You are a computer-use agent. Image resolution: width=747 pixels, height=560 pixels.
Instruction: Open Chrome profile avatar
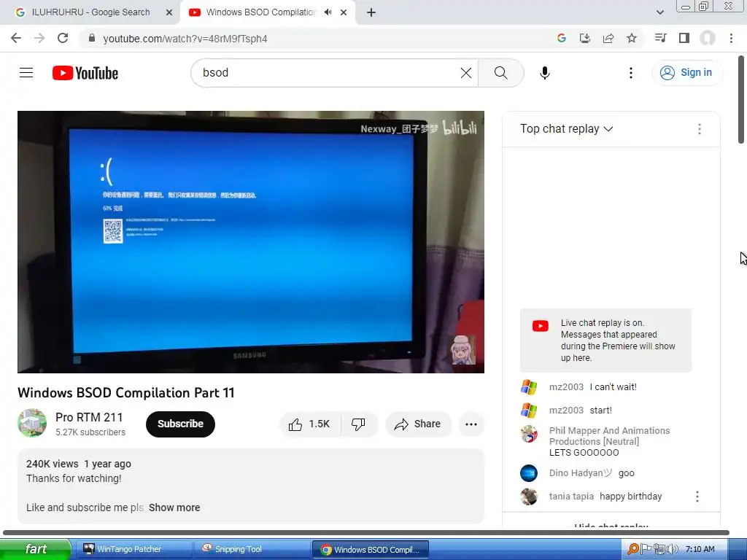pos(708,38)
